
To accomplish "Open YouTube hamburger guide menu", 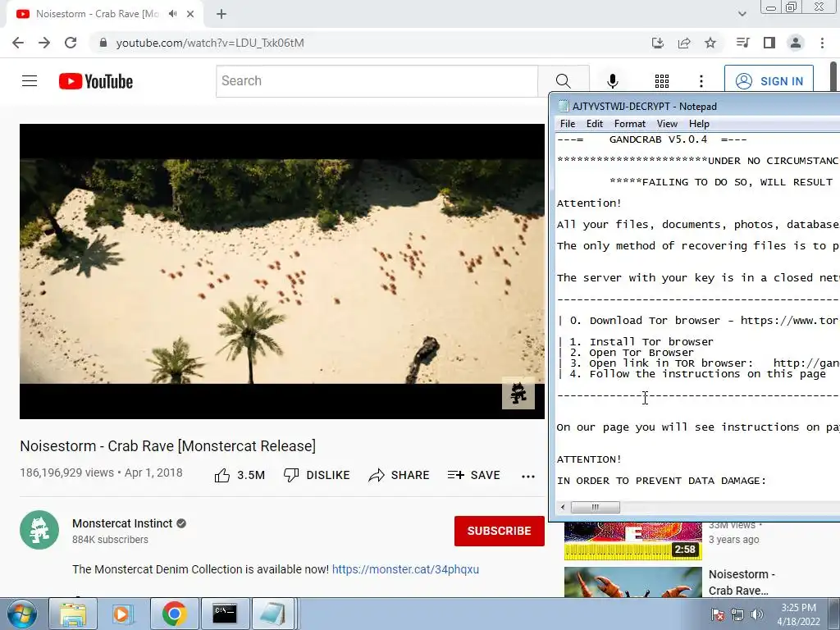I will coord(30,81).
